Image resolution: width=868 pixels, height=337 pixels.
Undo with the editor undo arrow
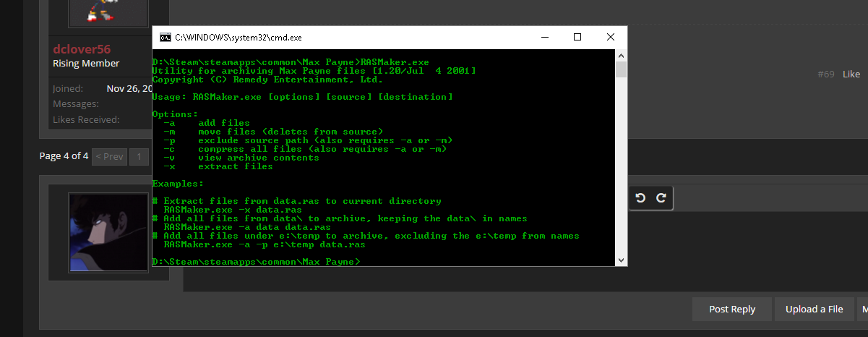coord(640,198)
